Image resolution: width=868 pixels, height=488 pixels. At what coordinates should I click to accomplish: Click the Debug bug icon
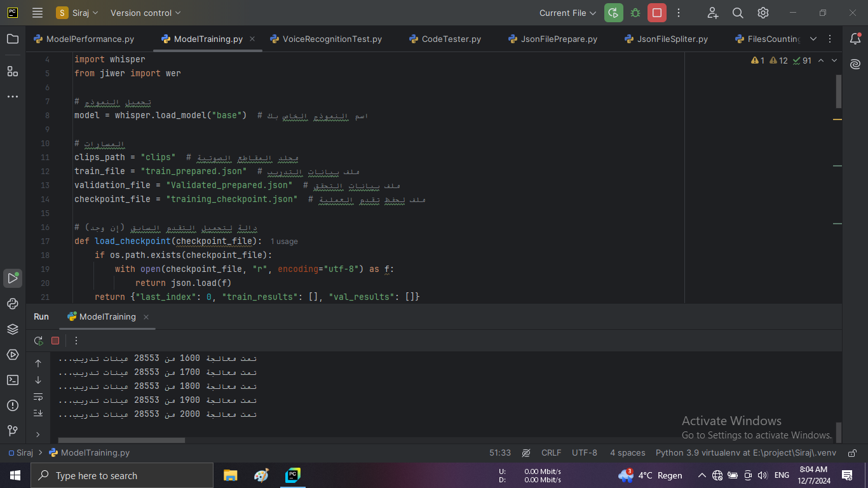click(635, 13)
